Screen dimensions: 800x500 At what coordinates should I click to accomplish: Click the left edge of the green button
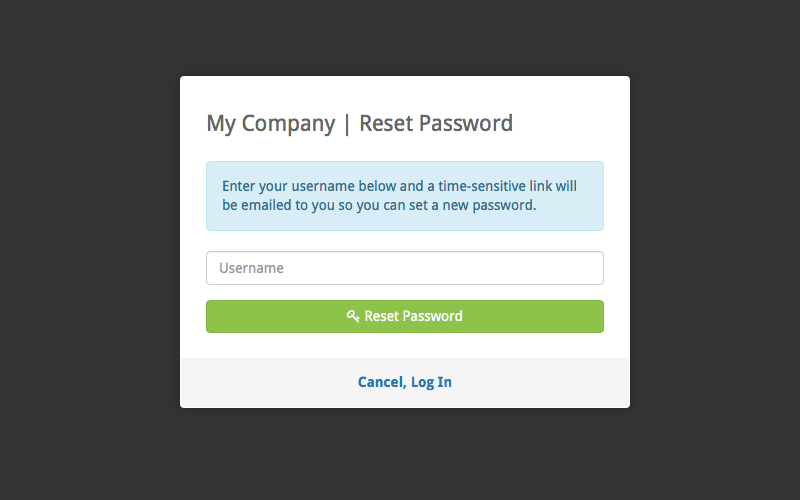tap(213, 316)
